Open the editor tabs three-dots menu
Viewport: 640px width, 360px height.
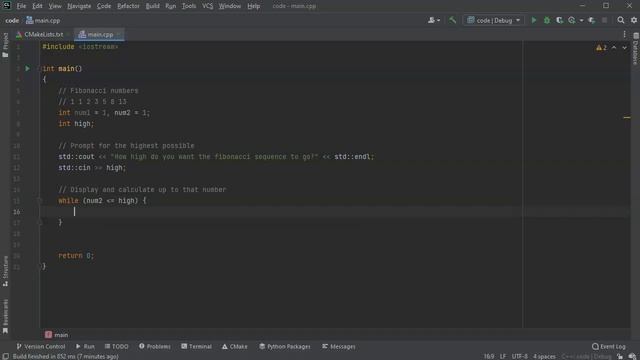tap(624, 35)
